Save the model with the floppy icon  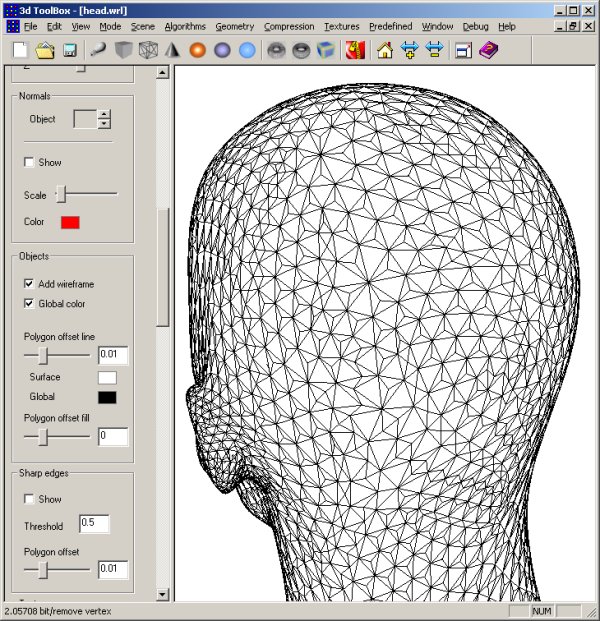coord(70,50)
